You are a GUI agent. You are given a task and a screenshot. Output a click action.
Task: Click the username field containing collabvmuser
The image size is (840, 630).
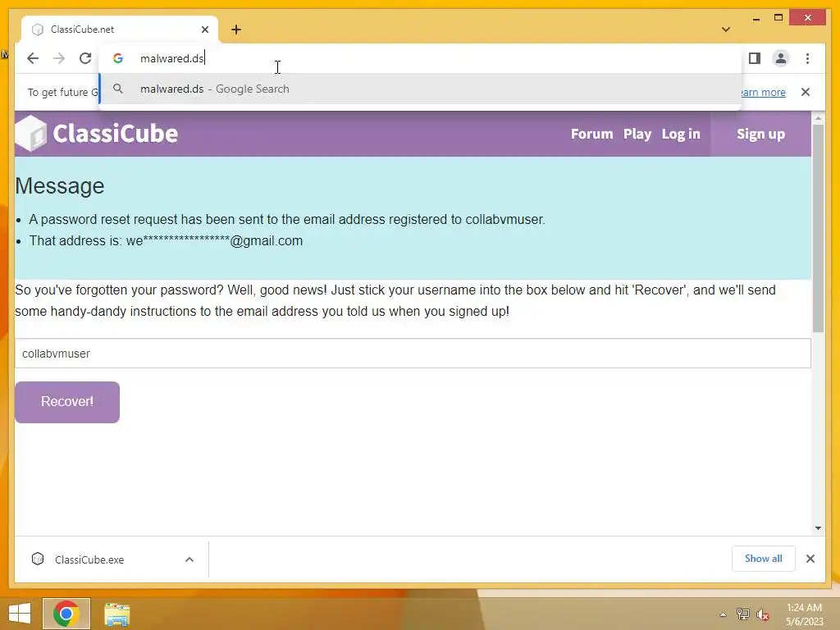coord(413,354)
